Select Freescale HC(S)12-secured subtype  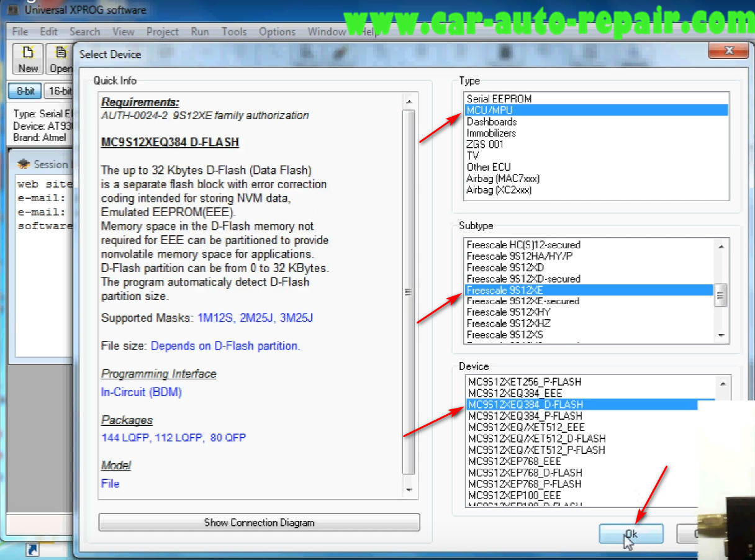pyautogui.click(x=589, y=245)
